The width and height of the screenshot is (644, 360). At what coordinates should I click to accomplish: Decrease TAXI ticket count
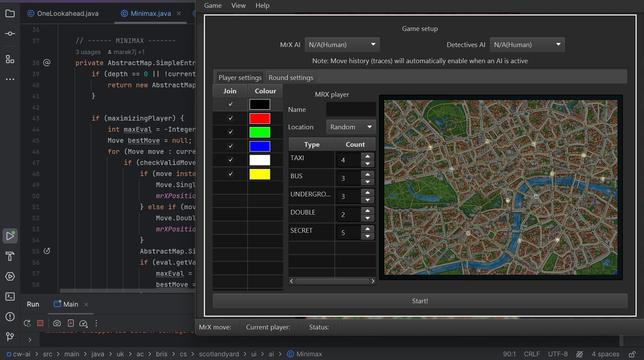[368, 164]
